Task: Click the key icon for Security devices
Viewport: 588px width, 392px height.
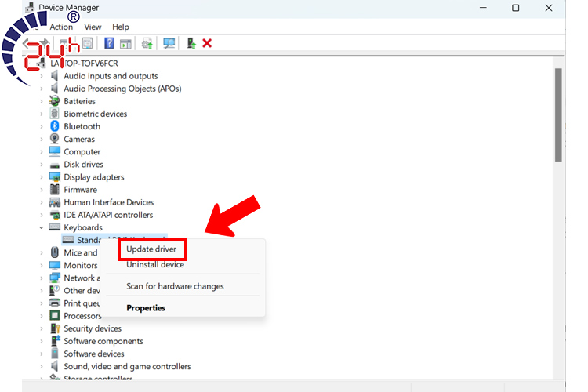Action: 55,328
